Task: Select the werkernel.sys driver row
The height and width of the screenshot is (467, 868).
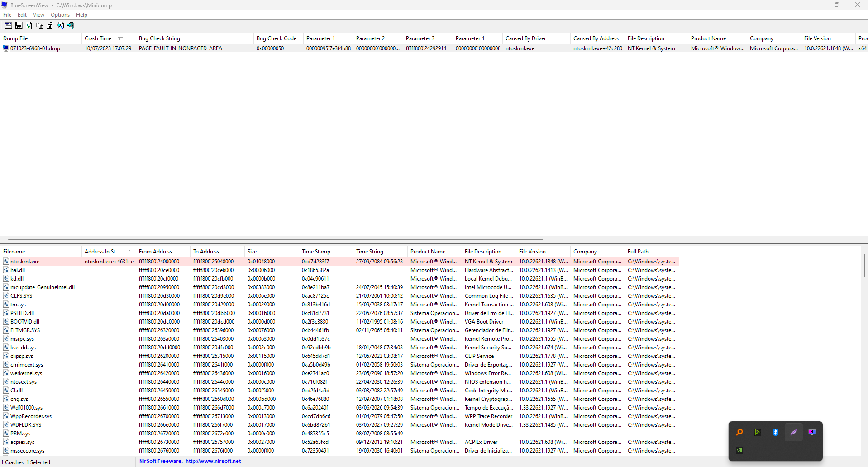Action: point(339,373)
